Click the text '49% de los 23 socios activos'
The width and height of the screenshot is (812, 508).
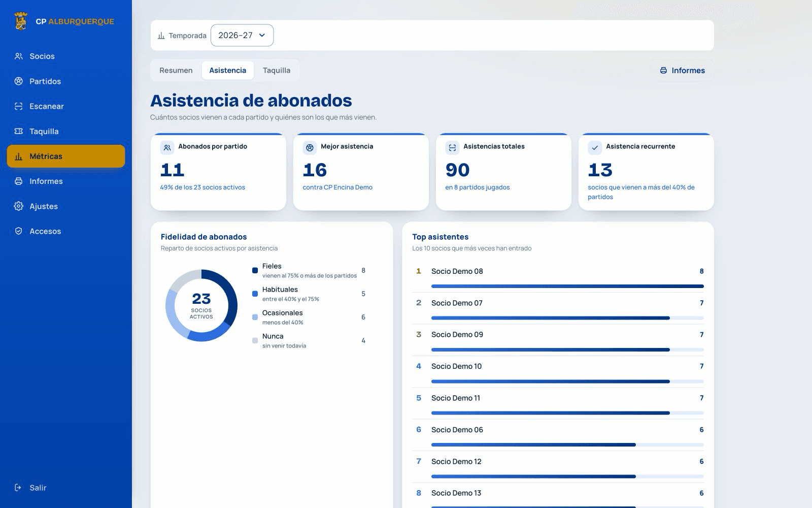click(202, 187)
